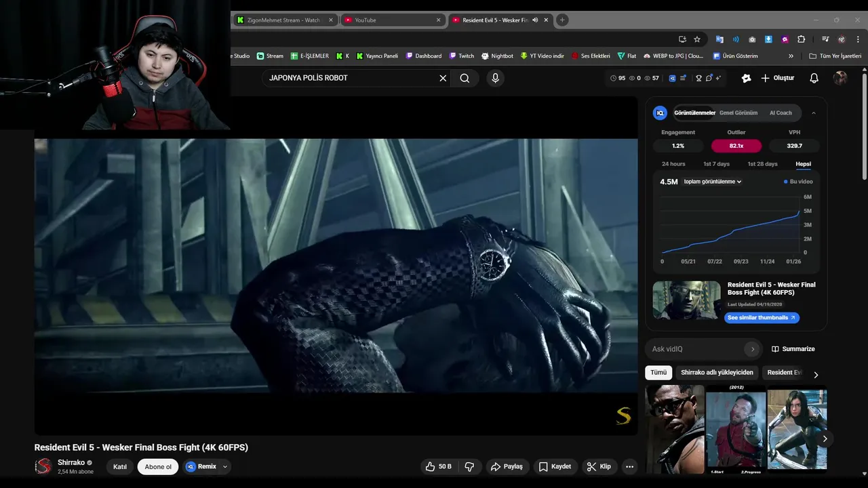The width and height of the screenshot is (868, 488).
Task: Open vidIQ chat bubble icon
Action: pos(709,78)
